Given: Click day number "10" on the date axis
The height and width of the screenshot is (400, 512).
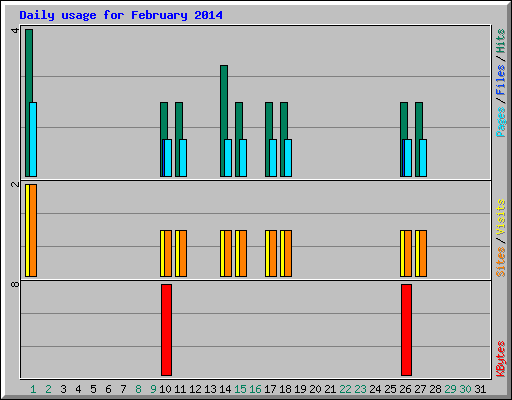Looking at the screenshot, I should pyautogui.click(x=165, y=389).
